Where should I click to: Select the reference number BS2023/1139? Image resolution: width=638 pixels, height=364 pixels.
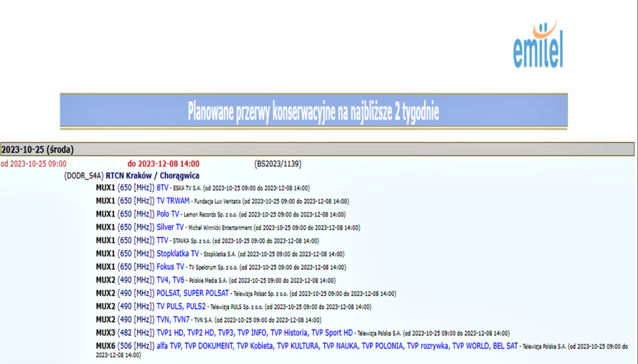(x=278, y=164)
